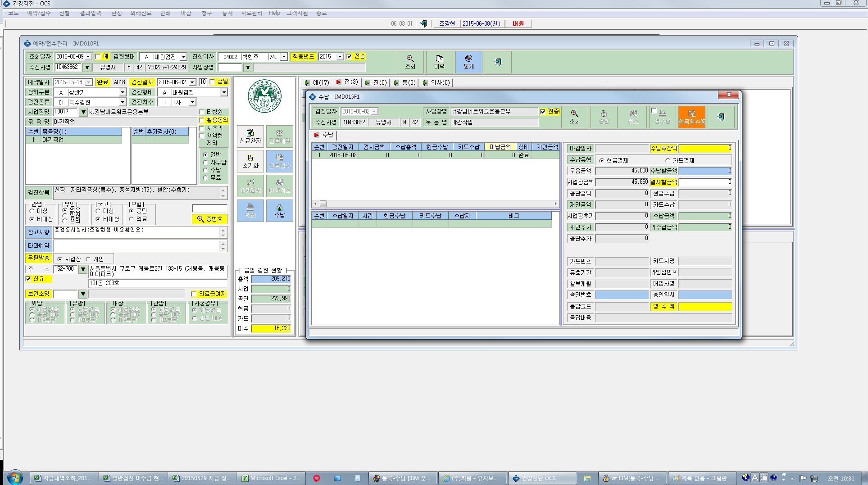
Task: Open the 적용년도 2015 dropdown
Action: click(x=340, y=57)
